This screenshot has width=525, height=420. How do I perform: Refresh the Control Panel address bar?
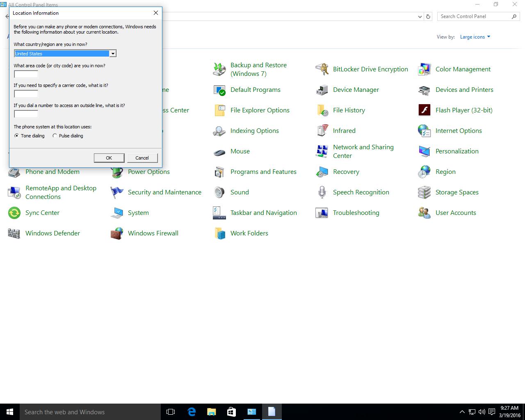(x=428, y=17)
